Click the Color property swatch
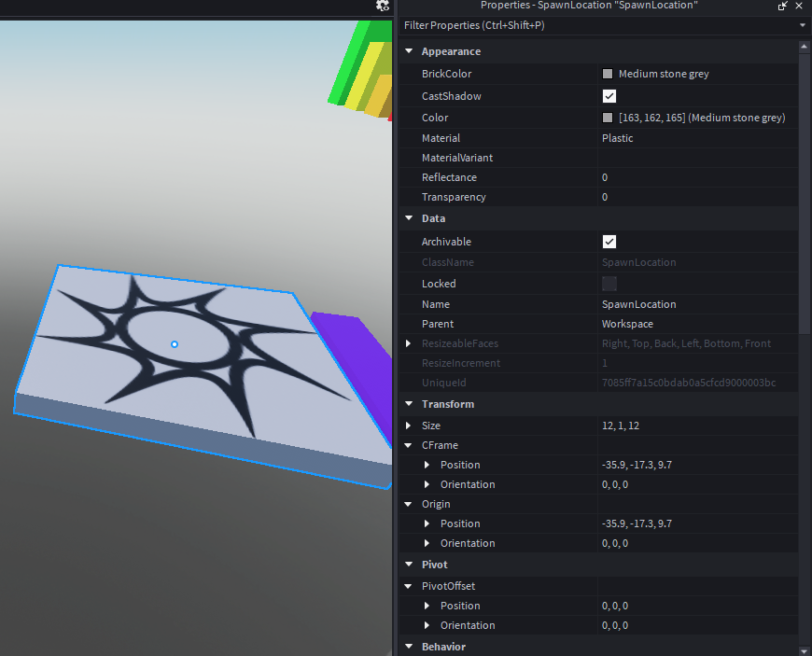Viewport: 812px width, 656px height. 608,118
